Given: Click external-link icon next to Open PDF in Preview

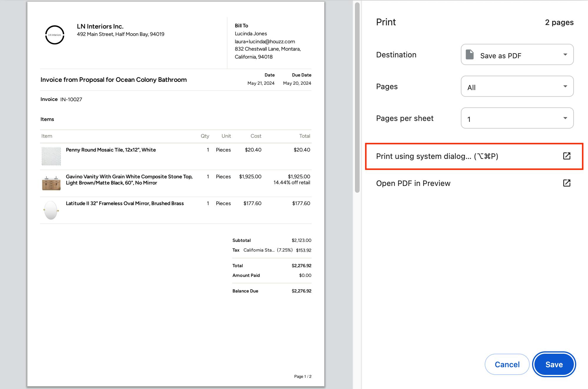Looking at the screenshot, I should (x=567, y=183).
